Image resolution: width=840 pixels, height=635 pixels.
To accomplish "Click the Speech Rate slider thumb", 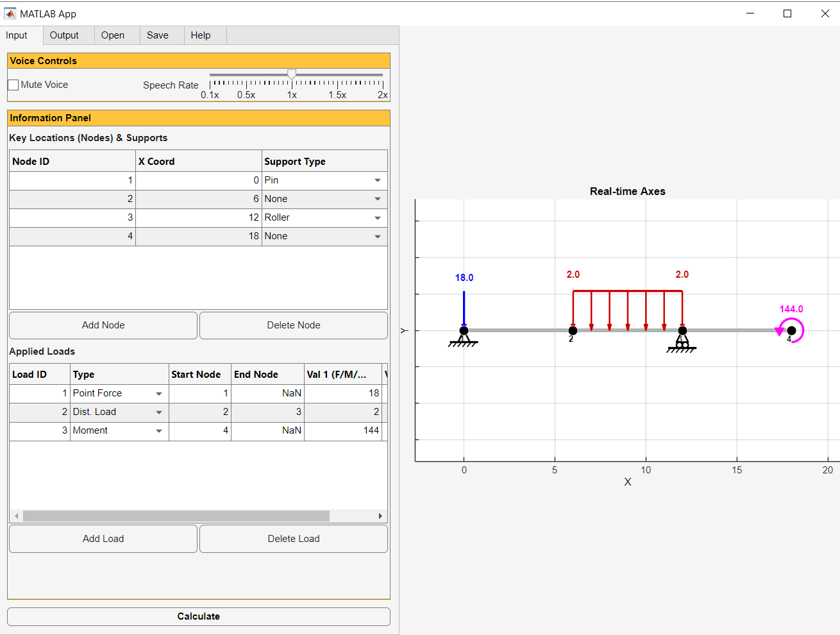I will pyautogui.click(x=292, y=74).
